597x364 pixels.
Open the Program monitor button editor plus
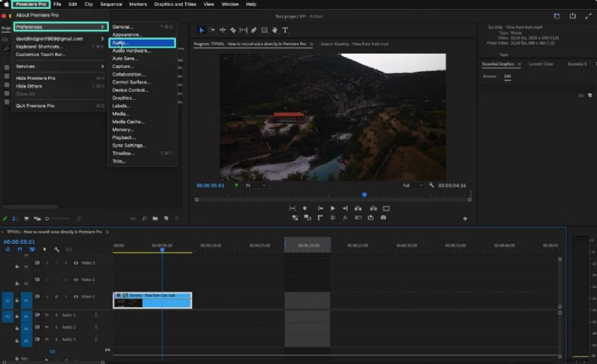pyautogui.click(x=465, y=219)
